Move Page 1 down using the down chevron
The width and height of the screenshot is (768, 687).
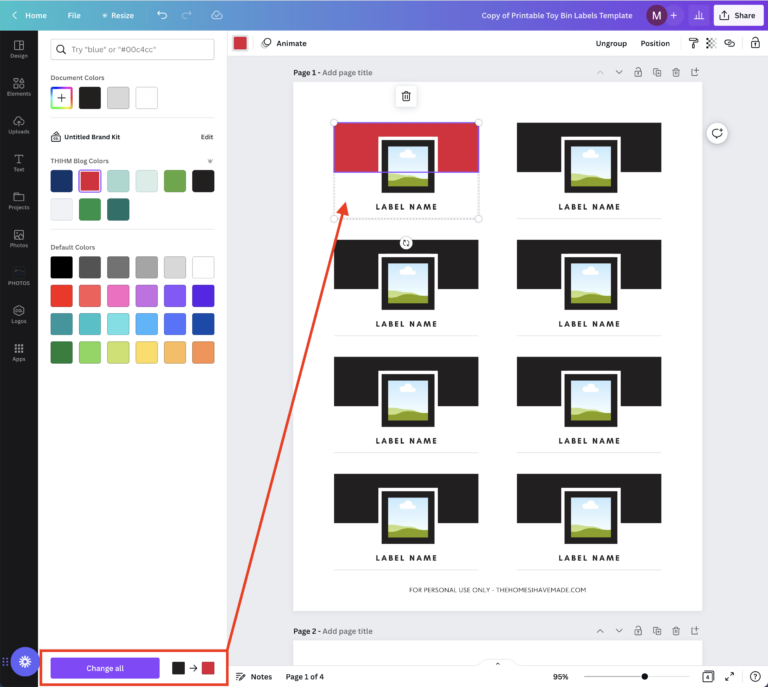coord(619,72)
